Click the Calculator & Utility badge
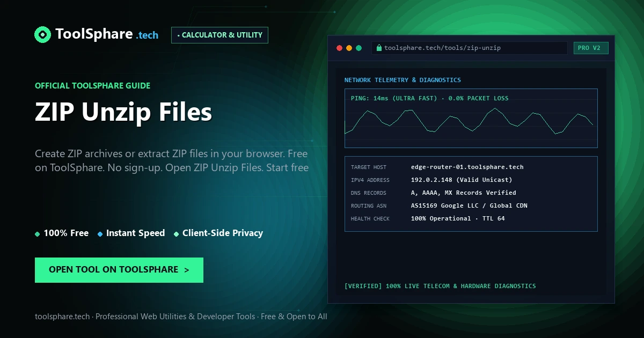This screenshot has width=644, height=338. tap(219, 35)
